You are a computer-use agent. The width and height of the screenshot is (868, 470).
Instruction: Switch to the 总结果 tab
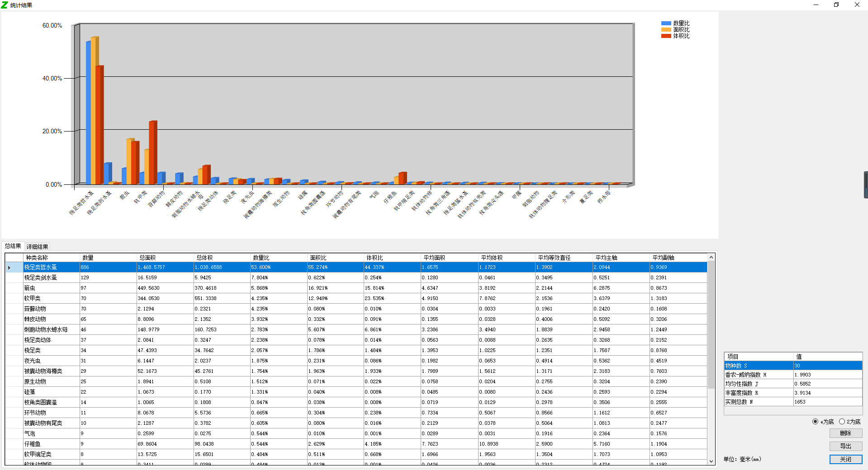13,246
